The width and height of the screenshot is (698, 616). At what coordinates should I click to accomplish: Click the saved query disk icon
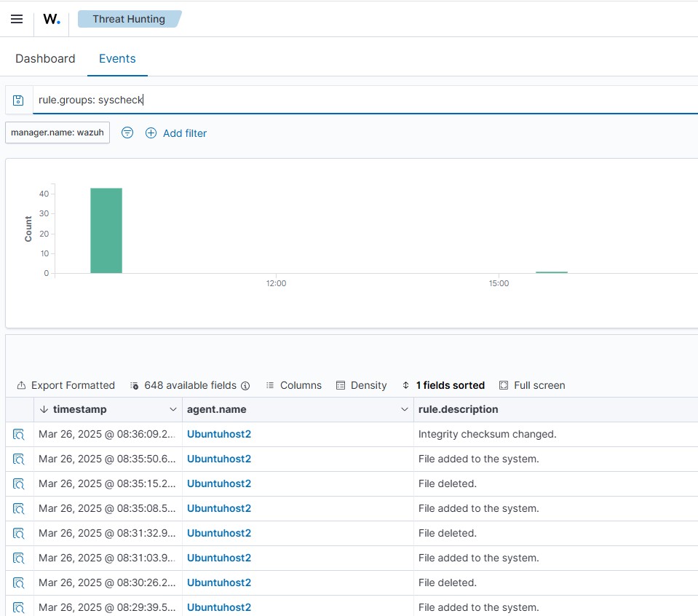[x=19, y=100]
